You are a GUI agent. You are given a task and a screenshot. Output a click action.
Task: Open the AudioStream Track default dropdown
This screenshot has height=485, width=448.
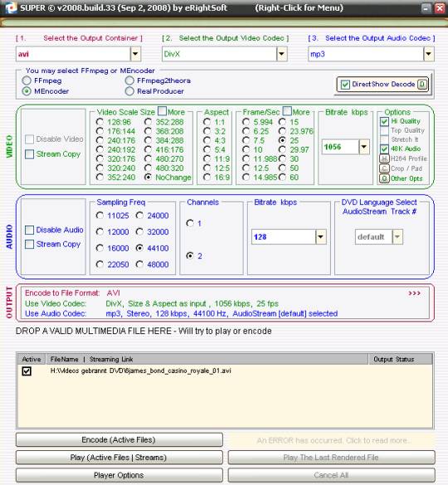point(397,237)
